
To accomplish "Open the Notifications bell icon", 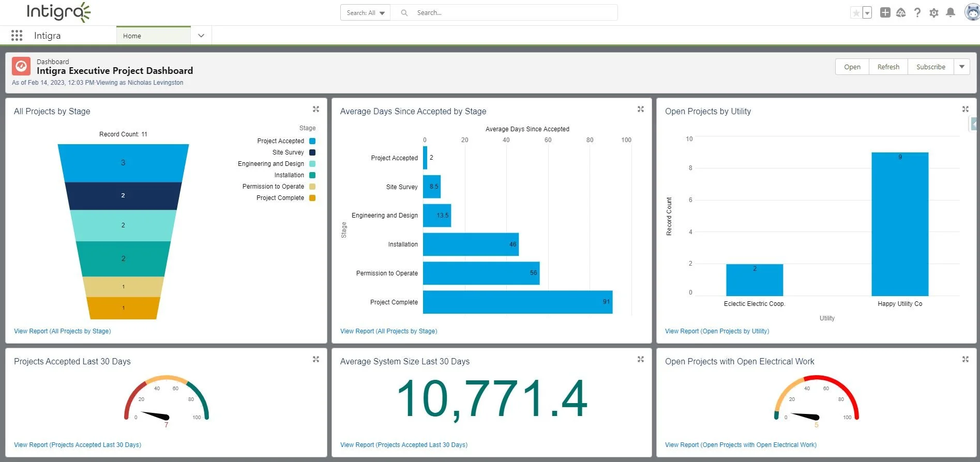I will coord(950,12).
